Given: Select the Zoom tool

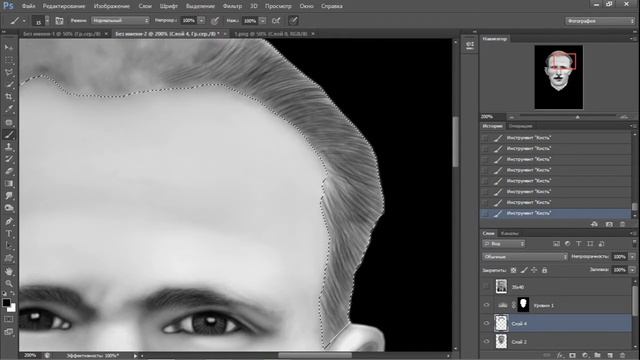Looking at the screenshot, I should coord(9,283).
